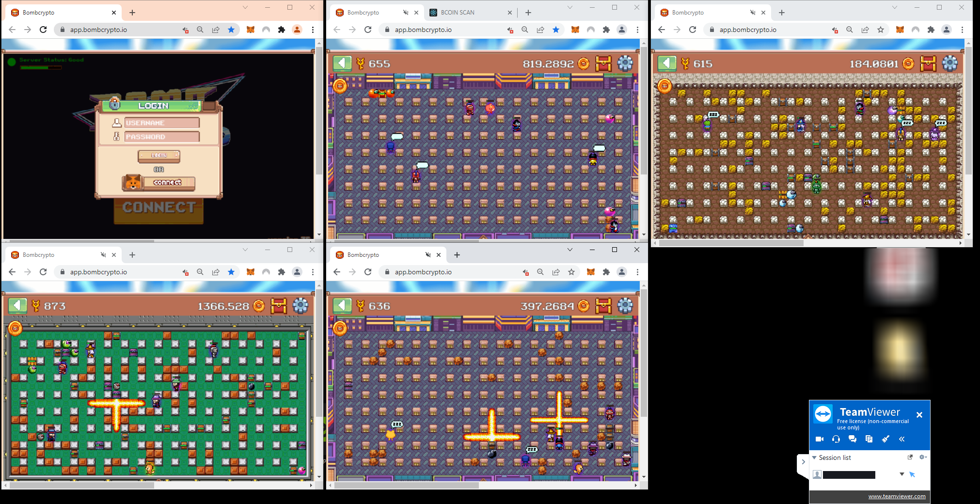This screenshot has width=980, height=504.
Task: Open tab search dropdown in login window
Action: pyautogui.click(x=245, y=7)
